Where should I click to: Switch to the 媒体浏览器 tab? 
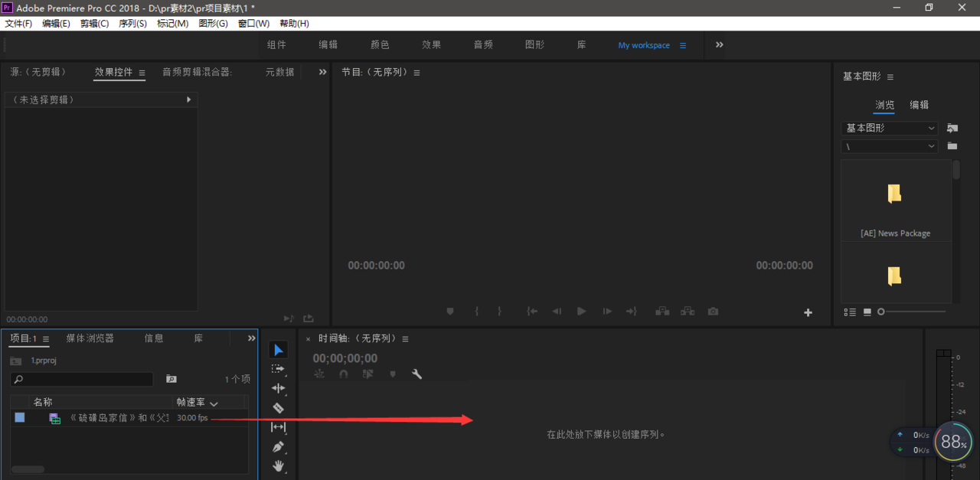90,338
